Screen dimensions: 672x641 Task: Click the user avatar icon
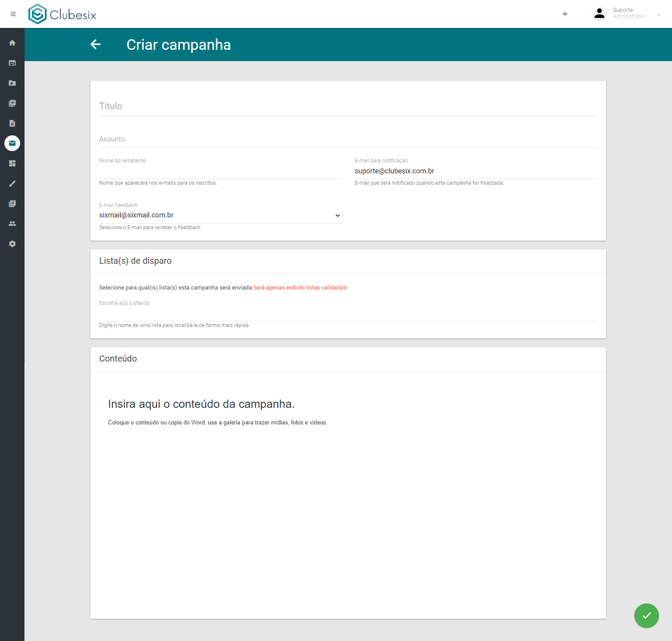point(599,14)
